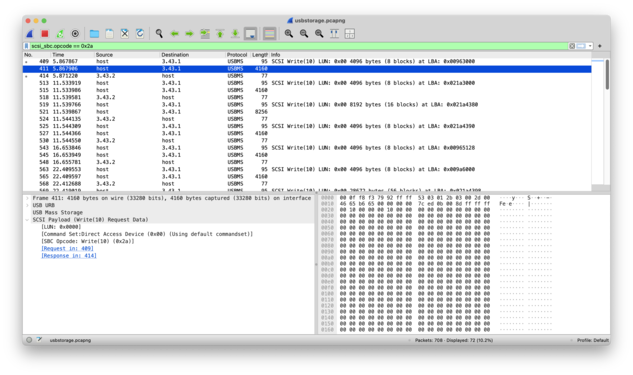The width and height of the screenshot is (633, 375).
Task: Sort by the Protocol column header
Action: point(237,55)
